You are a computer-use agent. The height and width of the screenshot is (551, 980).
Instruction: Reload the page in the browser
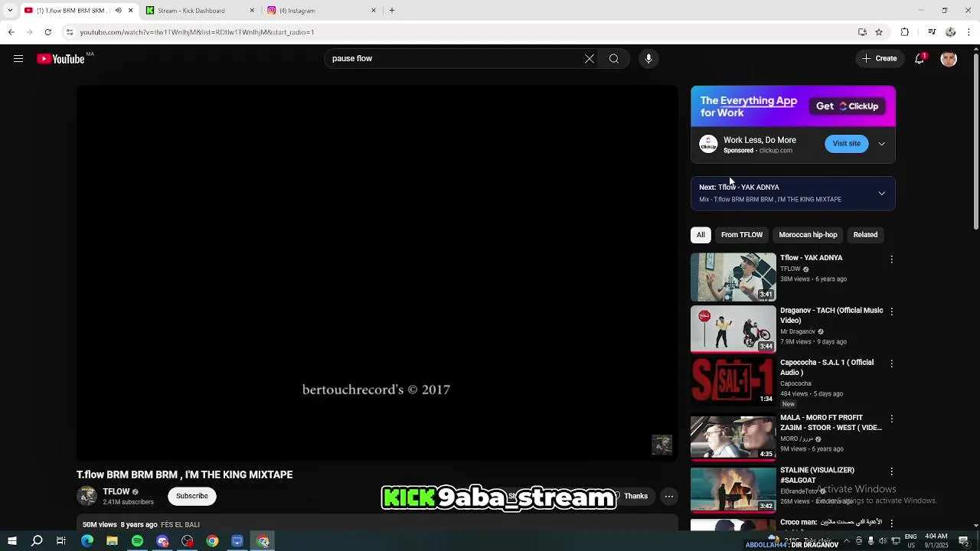(48, 32)
